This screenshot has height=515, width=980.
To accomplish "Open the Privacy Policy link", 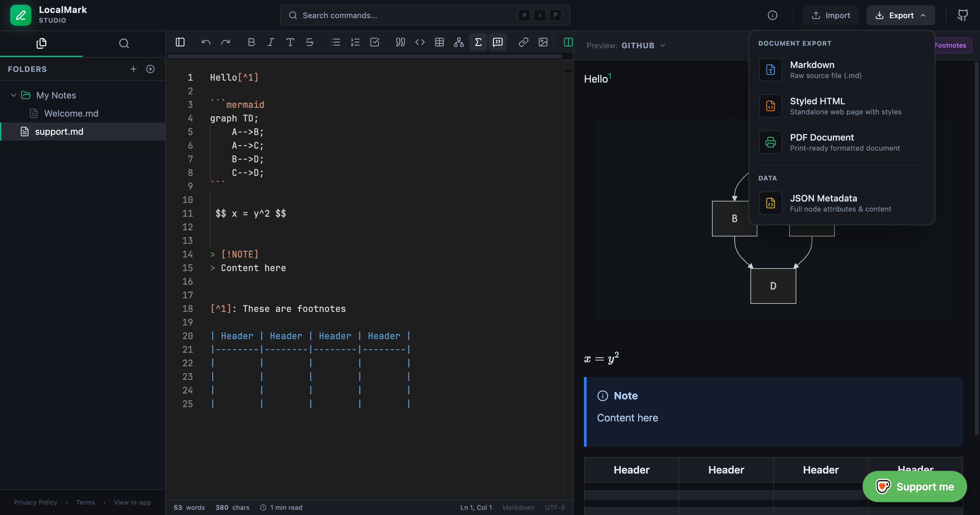I will [35, 502].
